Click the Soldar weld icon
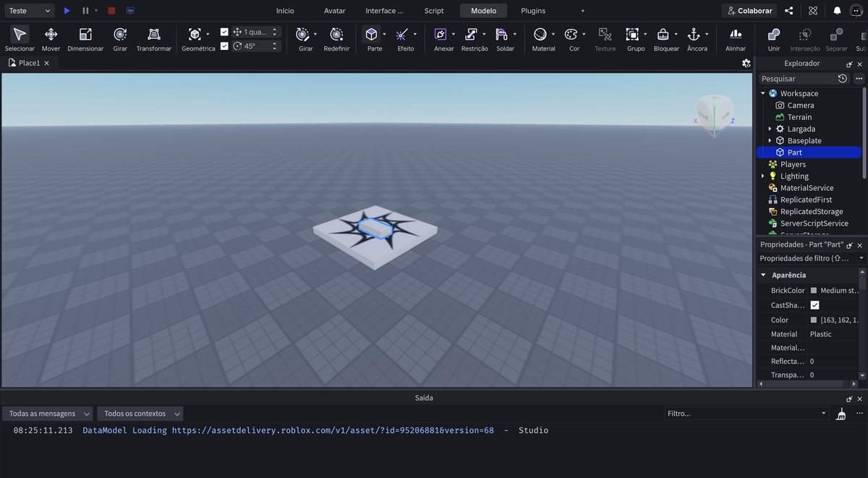 tap(502, 34)
